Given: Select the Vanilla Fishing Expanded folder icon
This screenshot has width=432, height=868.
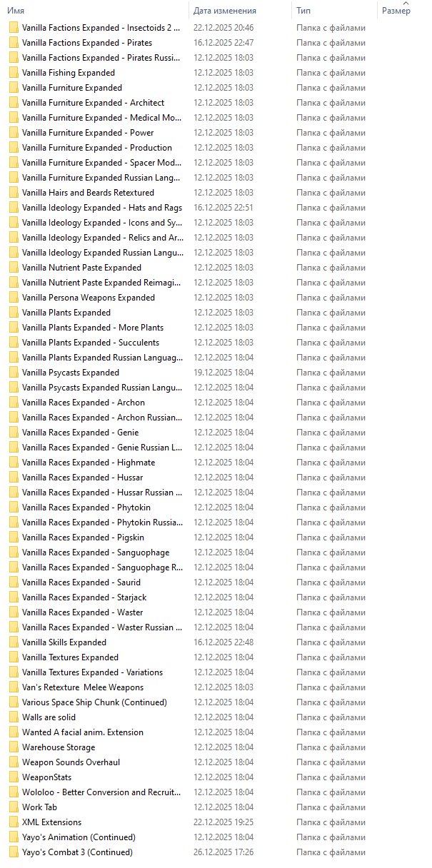Looking at the screenshot, I should point(14,73).
